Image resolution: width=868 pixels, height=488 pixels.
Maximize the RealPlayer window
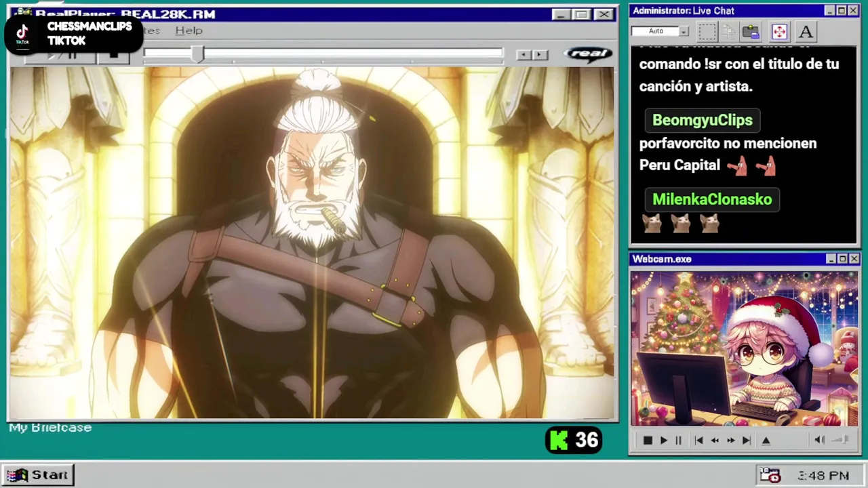pyautogui.click(x=581, y=14)
